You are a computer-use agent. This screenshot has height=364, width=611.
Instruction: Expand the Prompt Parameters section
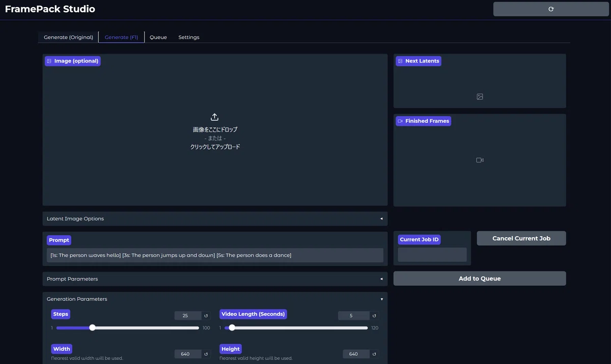(215, 279)
